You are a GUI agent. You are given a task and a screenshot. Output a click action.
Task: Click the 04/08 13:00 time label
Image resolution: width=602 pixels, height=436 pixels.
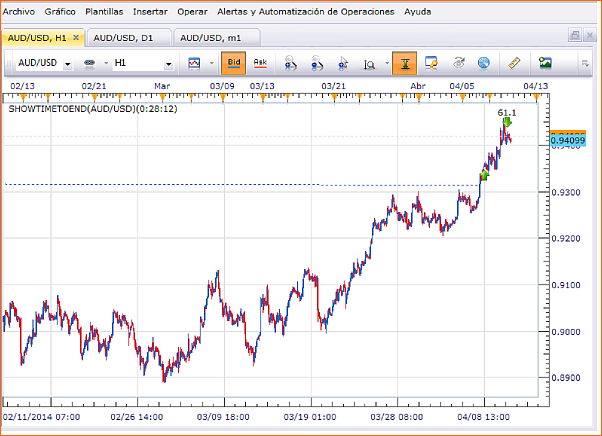point(483,417)
